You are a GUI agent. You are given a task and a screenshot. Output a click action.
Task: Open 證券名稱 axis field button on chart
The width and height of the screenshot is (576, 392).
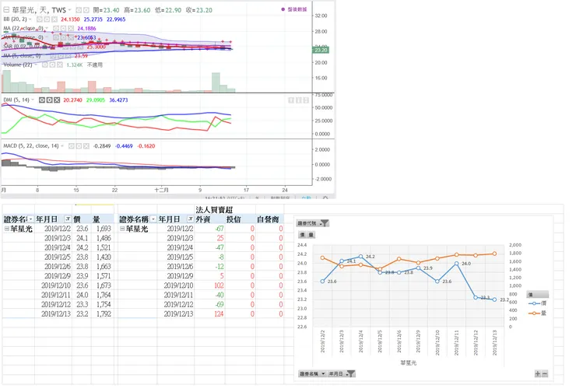312,373
